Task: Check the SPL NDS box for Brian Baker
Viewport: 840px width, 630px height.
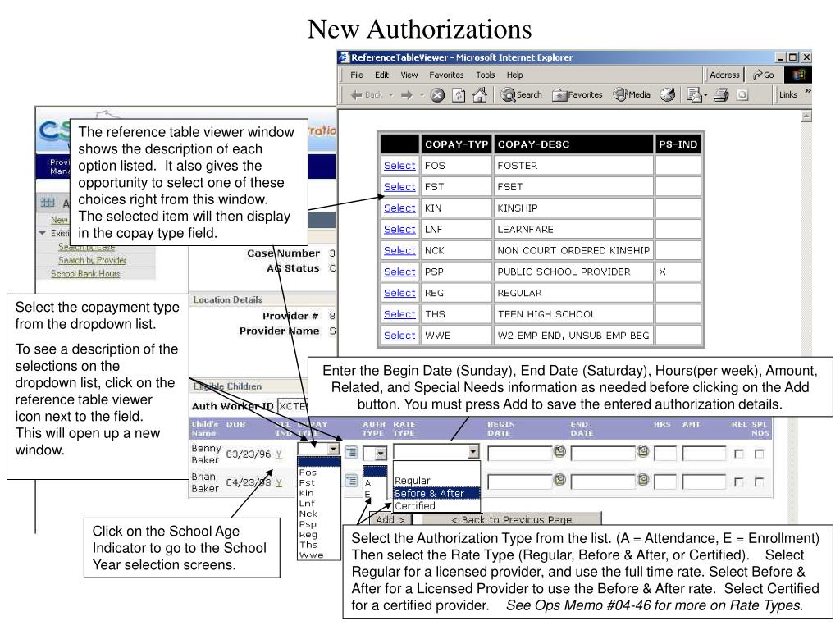Action: pos(759,482)
